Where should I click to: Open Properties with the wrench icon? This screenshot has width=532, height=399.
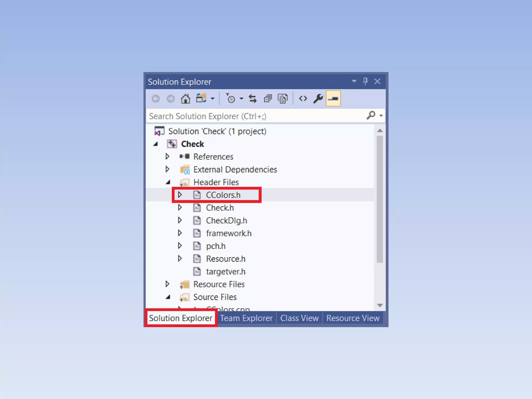click(x=318, y=99)
